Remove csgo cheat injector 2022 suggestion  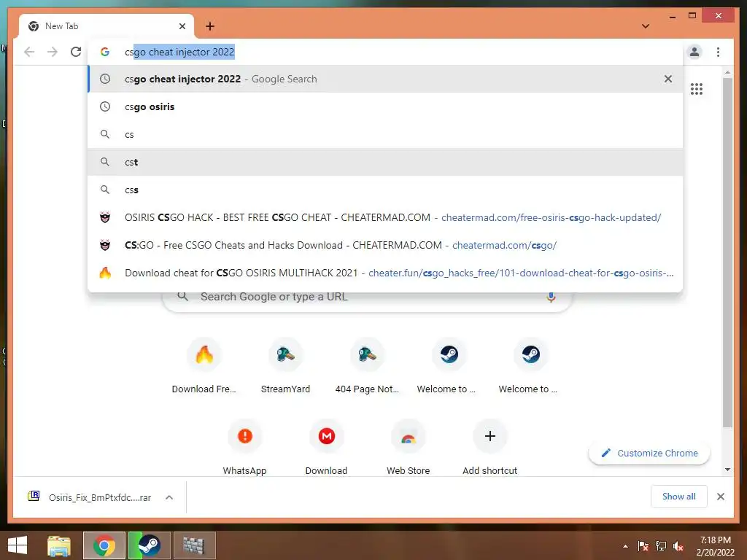pos(668,79)
